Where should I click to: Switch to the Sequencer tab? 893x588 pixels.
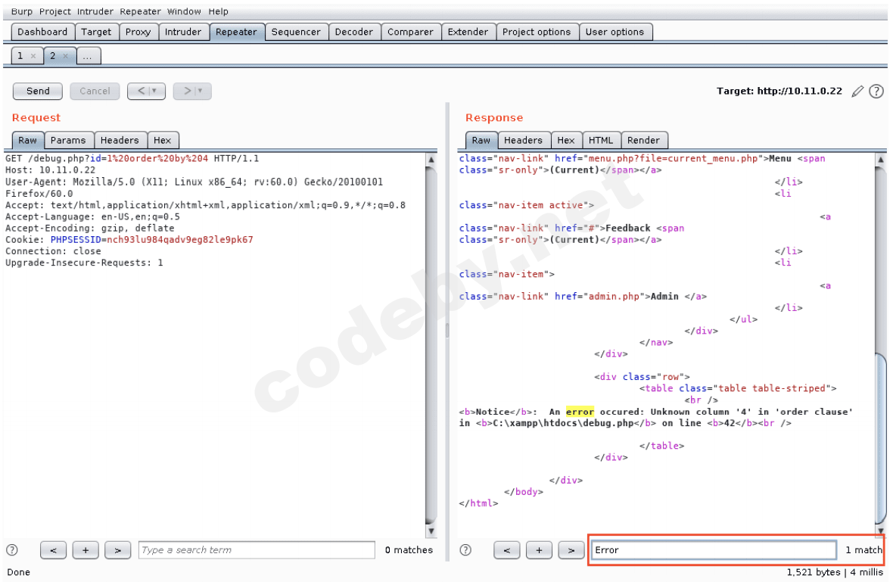click(296, 32)
